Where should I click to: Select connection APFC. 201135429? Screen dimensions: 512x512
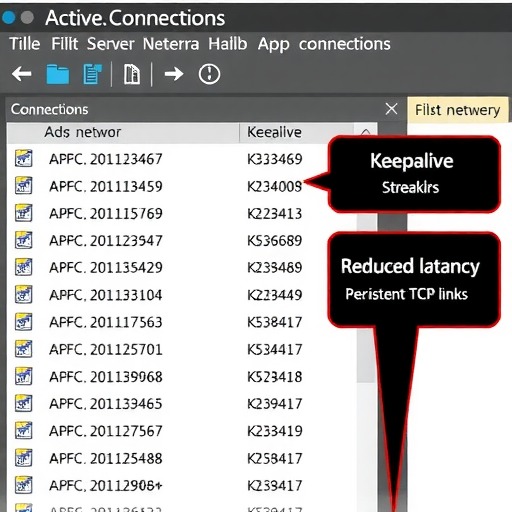(106, 268)
